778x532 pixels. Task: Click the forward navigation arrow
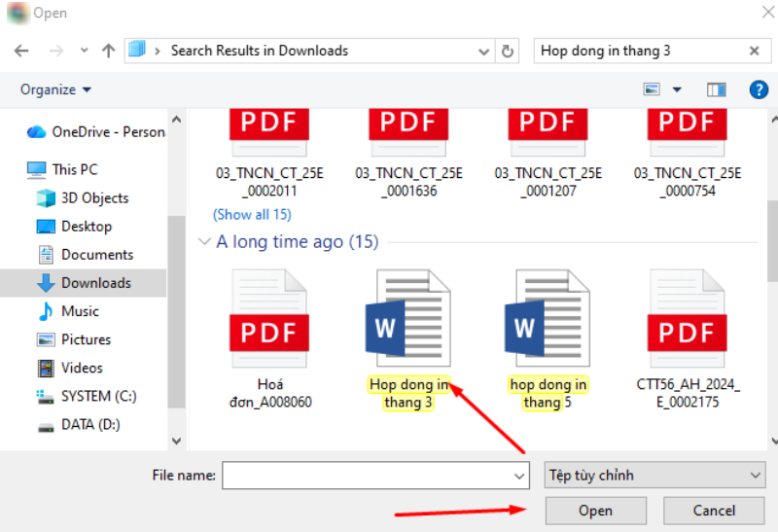(x=56, y=51)
